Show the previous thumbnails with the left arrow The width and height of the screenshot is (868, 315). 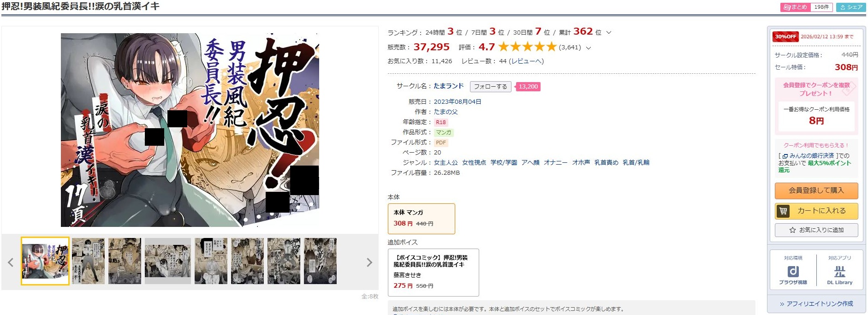11,262
